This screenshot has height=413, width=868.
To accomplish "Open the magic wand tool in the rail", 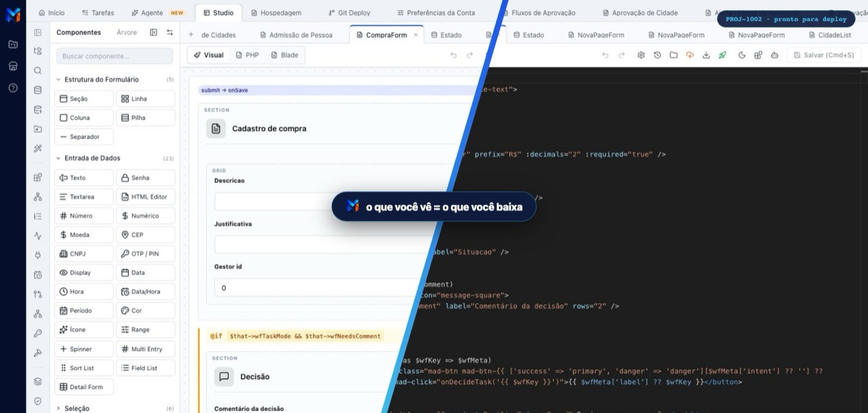I will (38, 149).
